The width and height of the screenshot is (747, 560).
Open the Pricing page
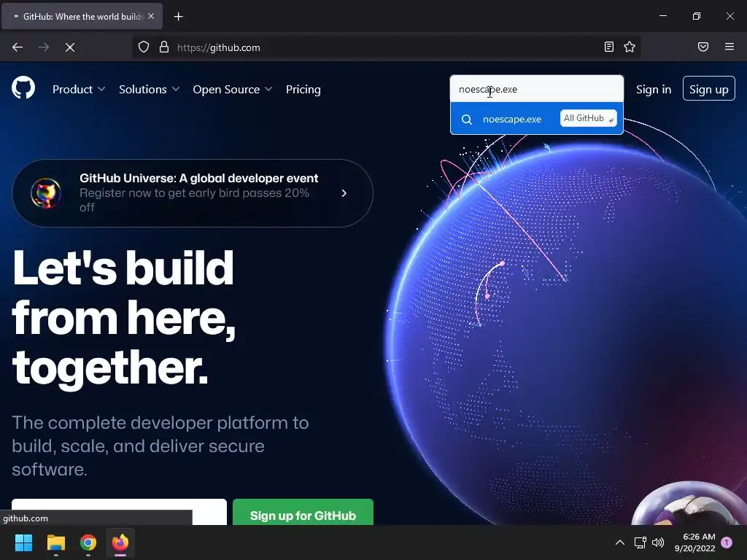(303, 89)
